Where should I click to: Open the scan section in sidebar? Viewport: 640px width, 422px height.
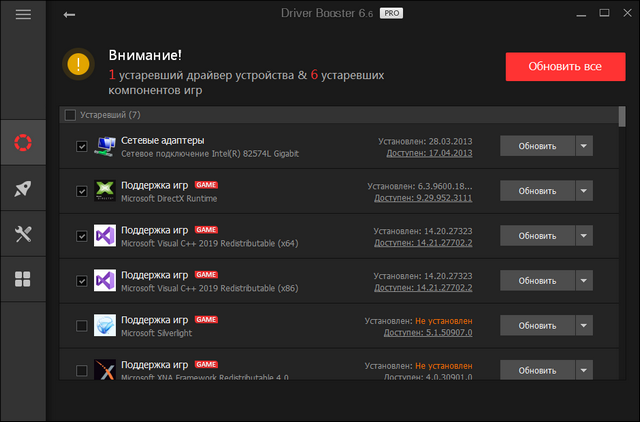click(x=23, y=142)
